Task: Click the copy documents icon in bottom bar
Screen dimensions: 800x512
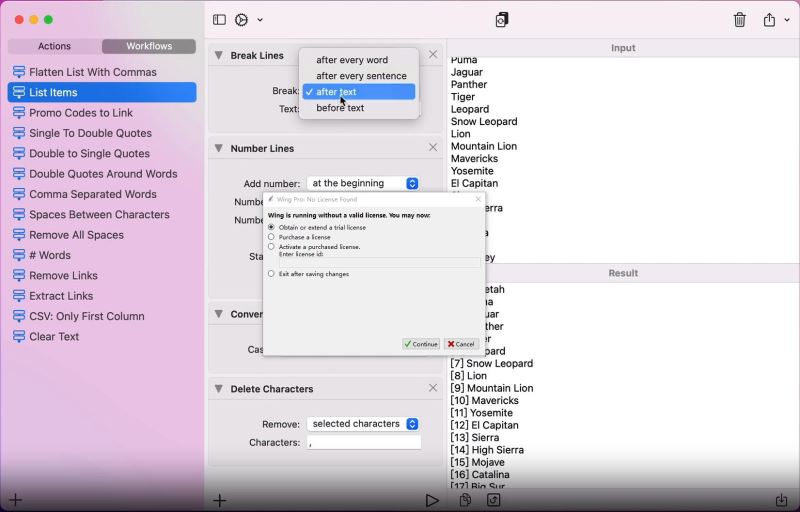Action: click(x=465, y=500)
